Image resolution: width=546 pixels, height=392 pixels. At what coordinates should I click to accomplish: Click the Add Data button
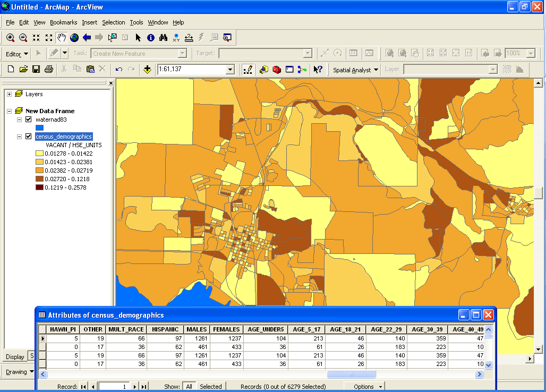click(147, 69)
